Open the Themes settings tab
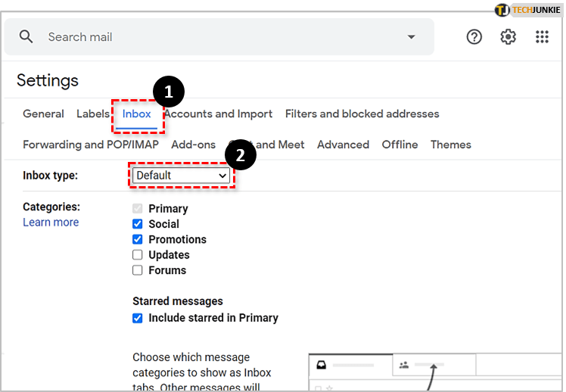 point(450,145)
